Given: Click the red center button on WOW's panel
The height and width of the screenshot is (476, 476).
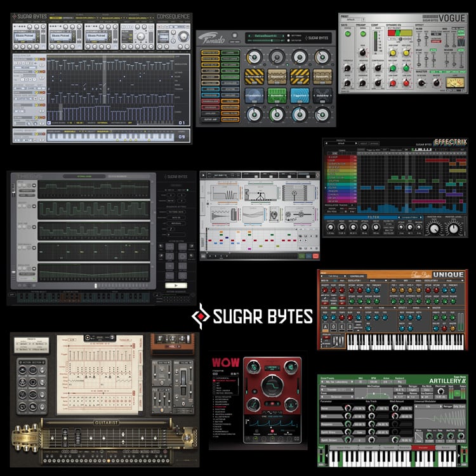Looking at the screenshot, I should [272, 404].
